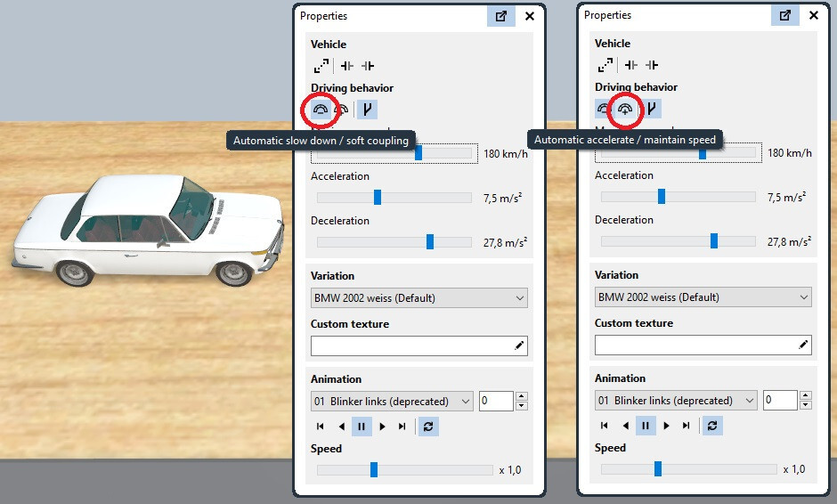
Task: Click the Custom texture field in right panel
Action: (x=703, y=345)
